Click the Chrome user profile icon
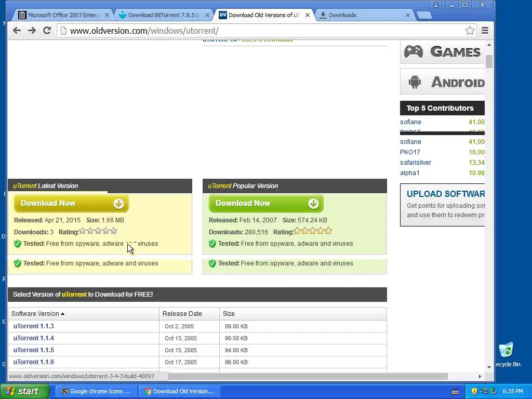532x399 pixels. click(x=436, y=5)
